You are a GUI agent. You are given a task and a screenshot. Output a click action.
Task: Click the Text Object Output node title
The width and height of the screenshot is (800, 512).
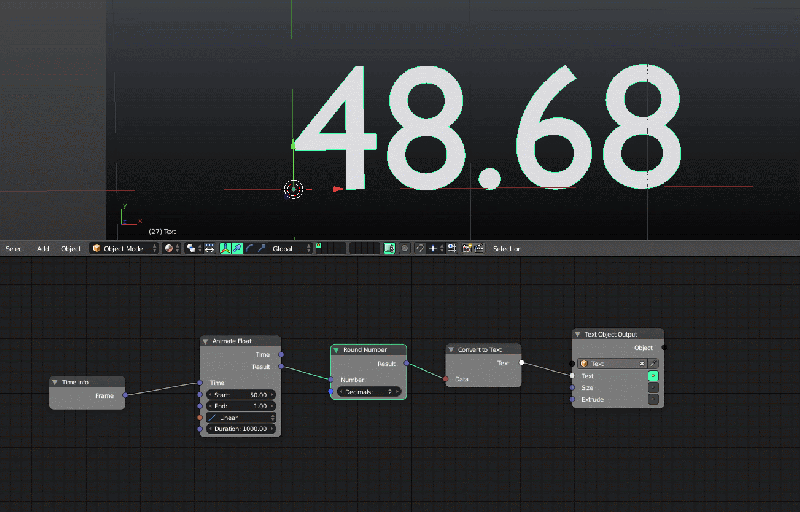point(611,335)
